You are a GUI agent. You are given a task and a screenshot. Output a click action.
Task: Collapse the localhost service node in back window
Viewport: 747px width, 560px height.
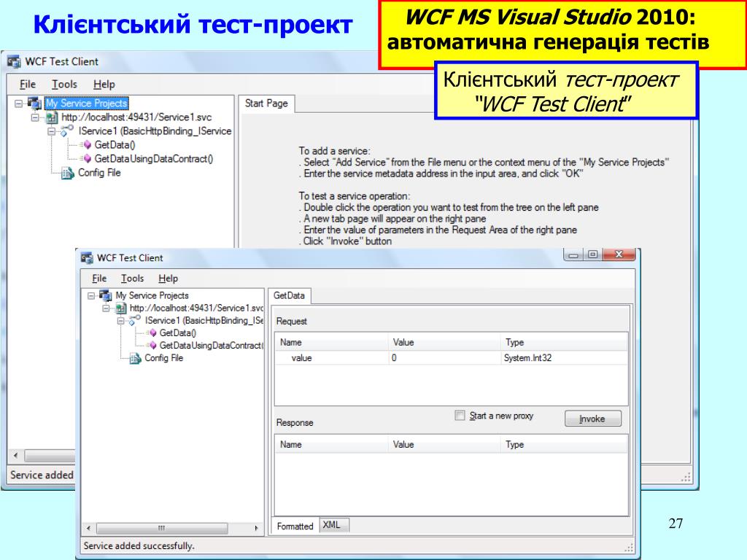click(35, 117)
